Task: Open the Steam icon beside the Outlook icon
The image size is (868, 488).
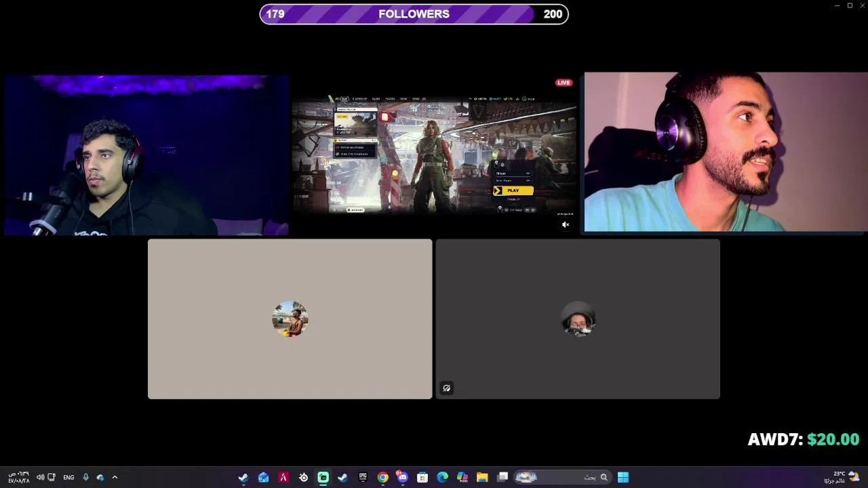Action: click(243, 478)
